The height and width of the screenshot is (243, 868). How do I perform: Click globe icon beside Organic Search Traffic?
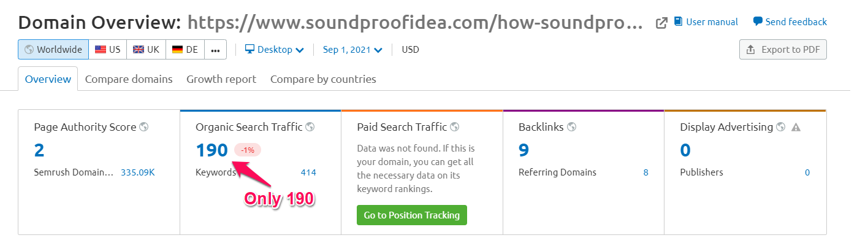[310, 127]
